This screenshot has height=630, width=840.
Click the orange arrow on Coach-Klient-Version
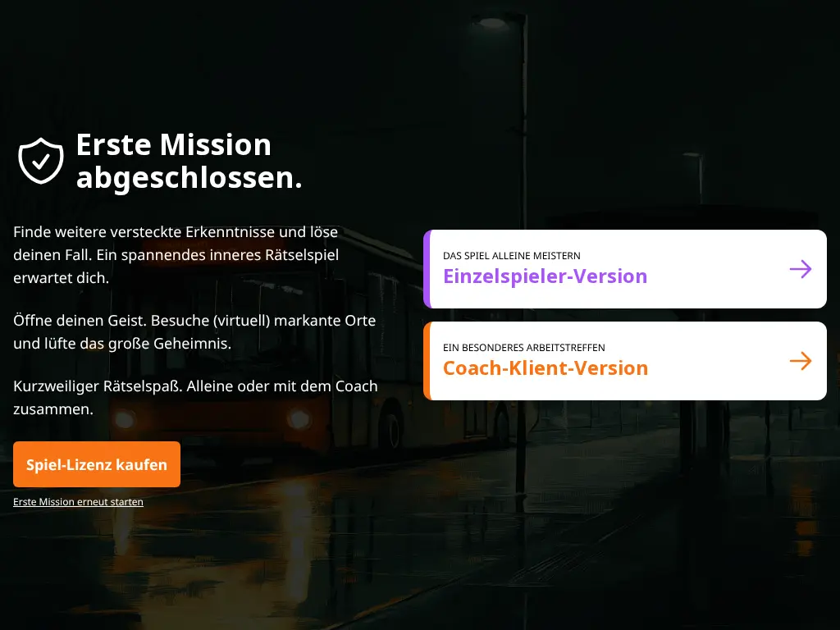[800, 361]
